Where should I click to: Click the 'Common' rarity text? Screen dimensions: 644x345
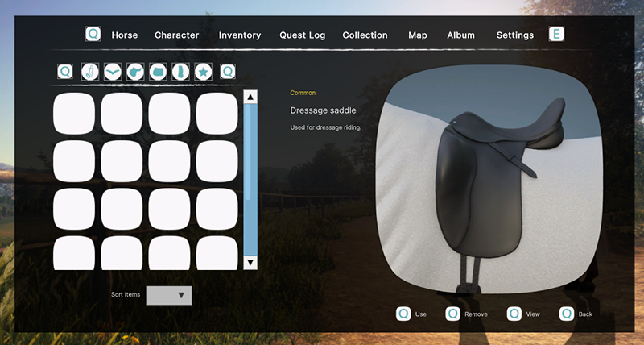[x=303, y=93]
